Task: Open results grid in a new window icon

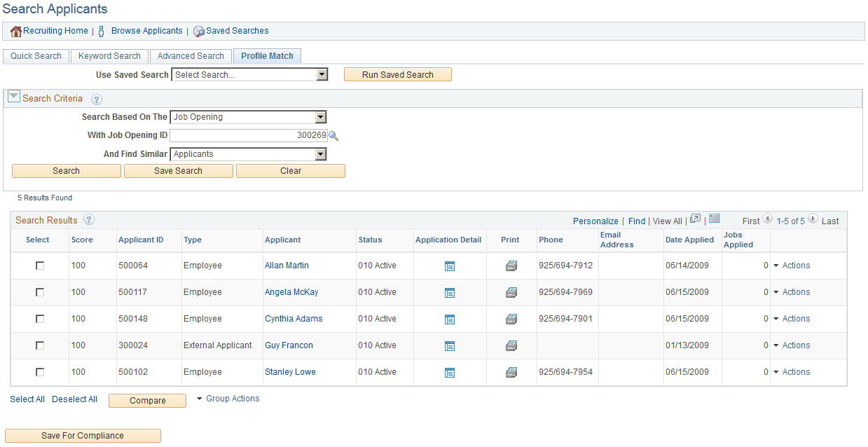Action: coord(694,219)
